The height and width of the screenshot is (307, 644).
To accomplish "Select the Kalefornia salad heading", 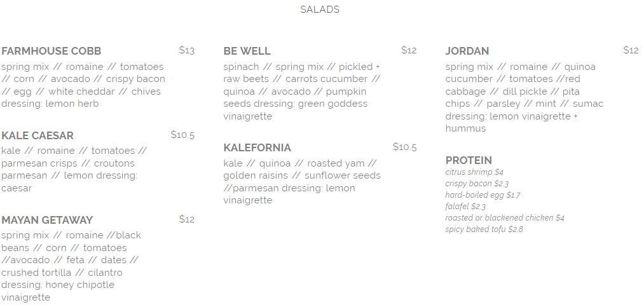I will [x=257, y=147].
